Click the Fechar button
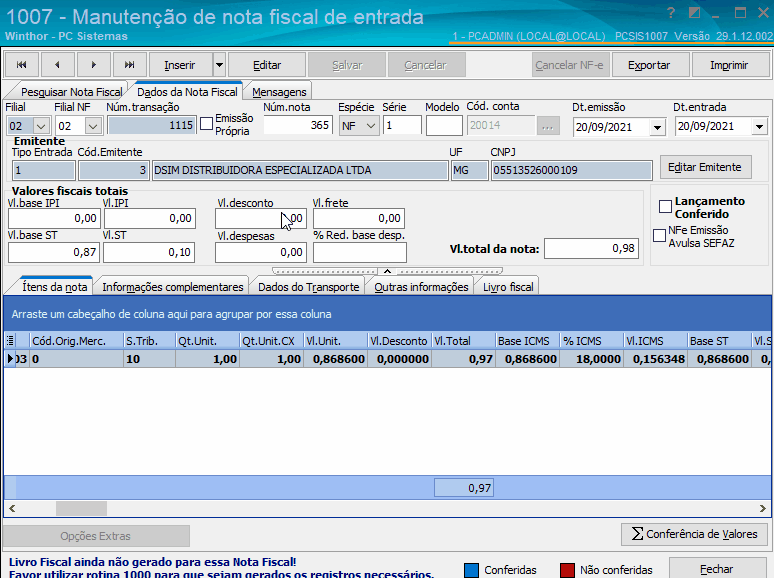Image resolution: width=774 pixels, height=578 pixels. [717, 569]
